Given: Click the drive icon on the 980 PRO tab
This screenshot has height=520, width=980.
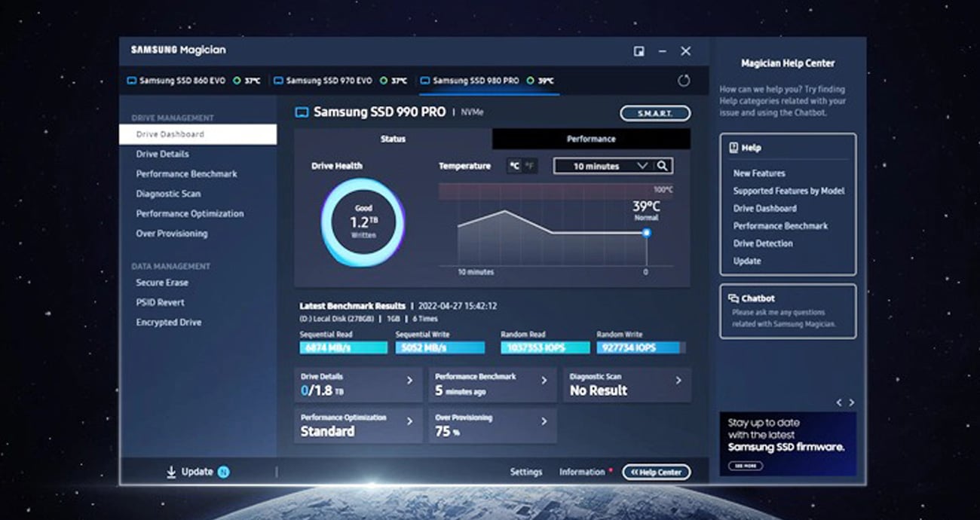Looking at the screenshot, I should tap(425, 81).
